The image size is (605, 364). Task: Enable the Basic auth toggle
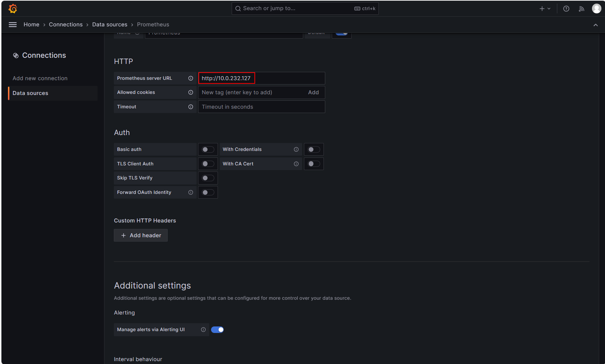click(x=208, y=149)
